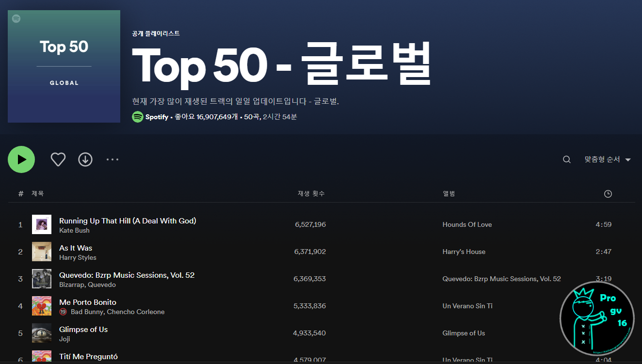
Task: Sort by duration using the clock icon
Action: [x=608, y=194]
